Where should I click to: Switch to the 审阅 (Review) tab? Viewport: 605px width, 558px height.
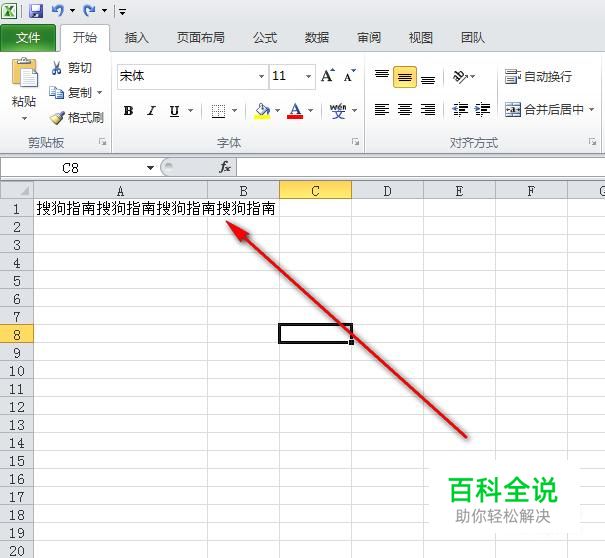click(369, 38)
